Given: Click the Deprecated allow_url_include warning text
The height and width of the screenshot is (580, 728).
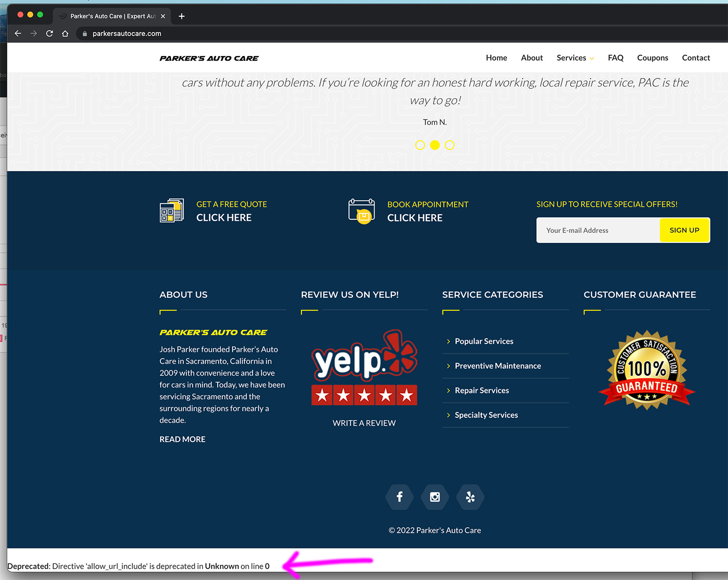Looking at the screenshot, I should click(x=139, y=566).
